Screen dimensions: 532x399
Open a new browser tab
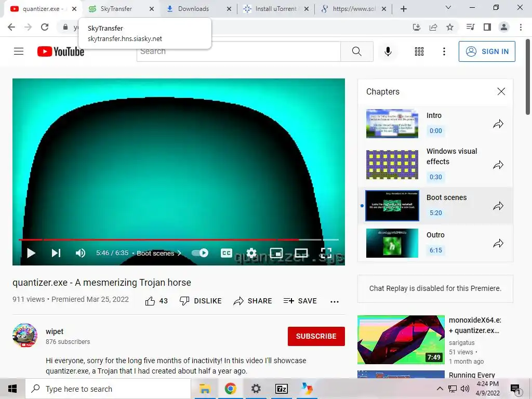click(403, 9)
